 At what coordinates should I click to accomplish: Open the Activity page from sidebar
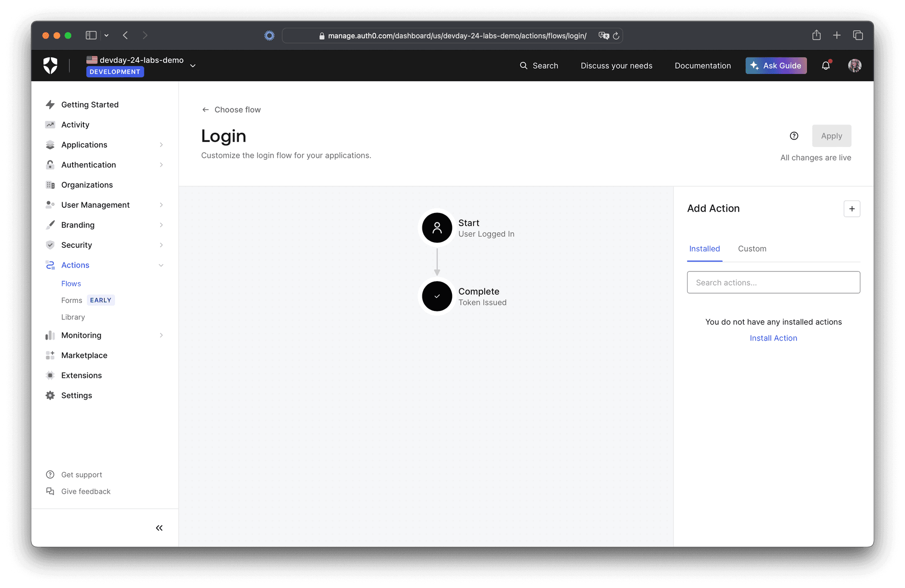pos(74,124)
